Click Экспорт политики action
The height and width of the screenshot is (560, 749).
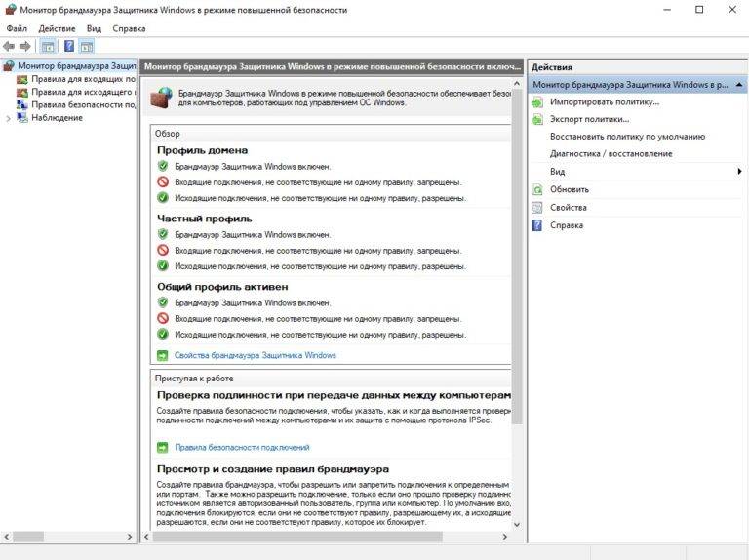tap(589, 119)
